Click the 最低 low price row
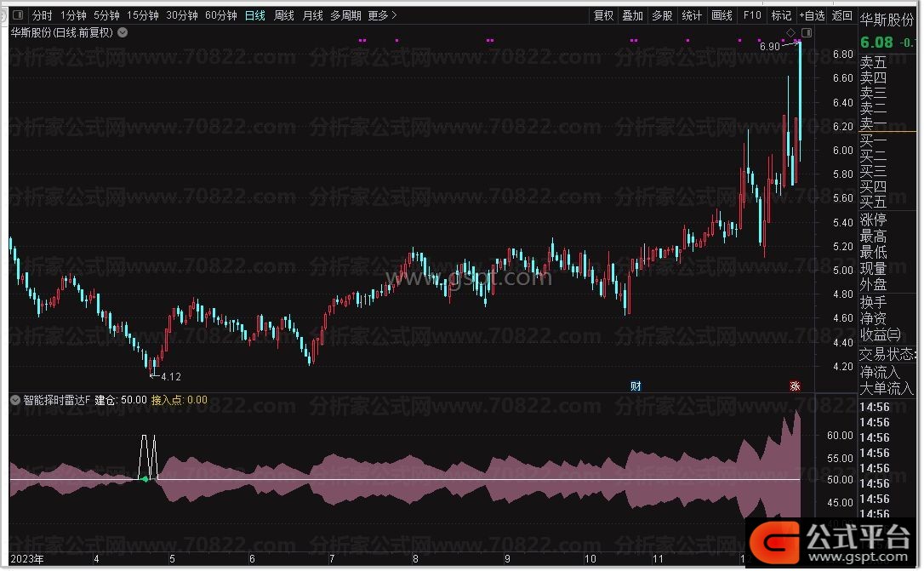Screen dimensions: 924x571 pos(873,252)
